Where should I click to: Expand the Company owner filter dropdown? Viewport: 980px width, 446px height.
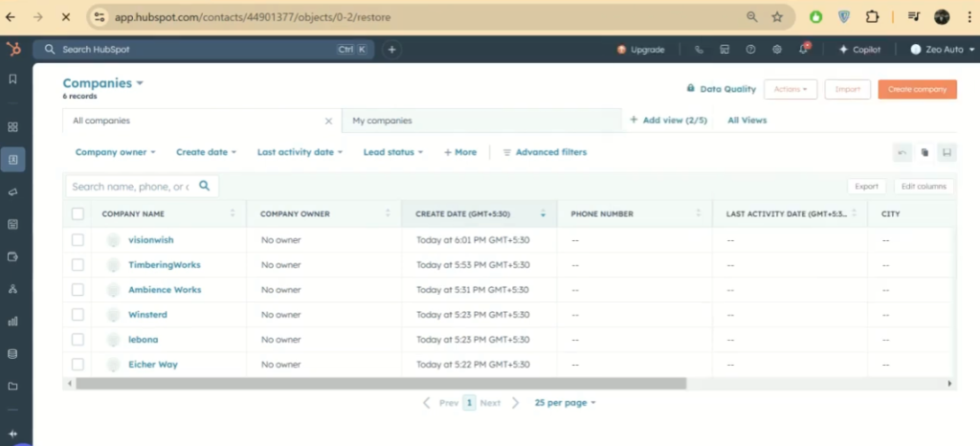pyautogui.click(x=116, y=152)
